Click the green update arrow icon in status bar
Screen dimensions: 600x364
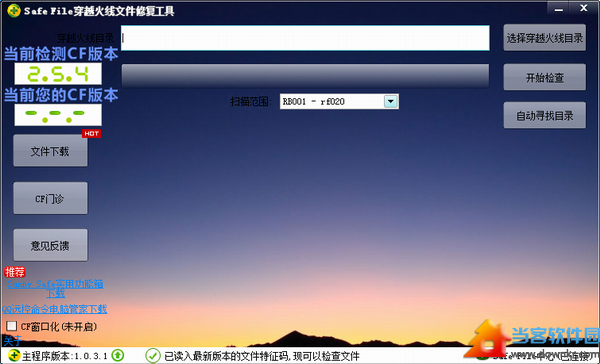click(118, 355)
